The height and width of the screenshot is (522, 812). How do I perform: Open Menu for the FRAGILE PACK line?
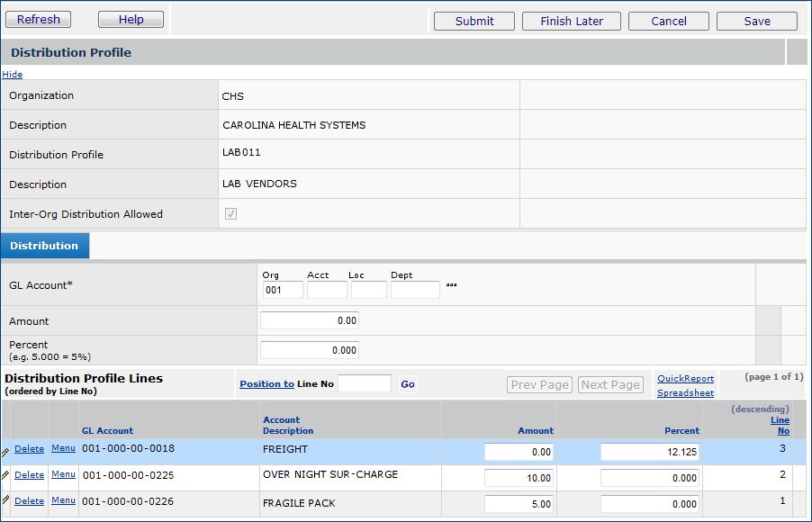pos(63,500)
